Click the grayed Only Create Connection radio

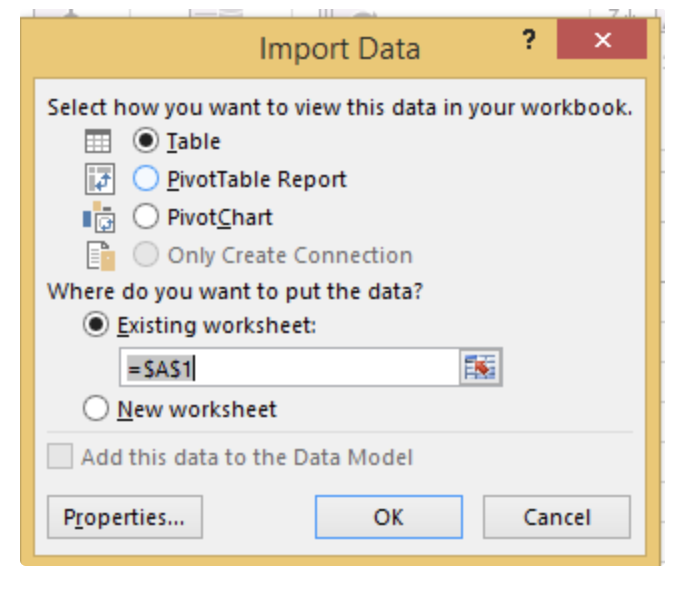146,255
